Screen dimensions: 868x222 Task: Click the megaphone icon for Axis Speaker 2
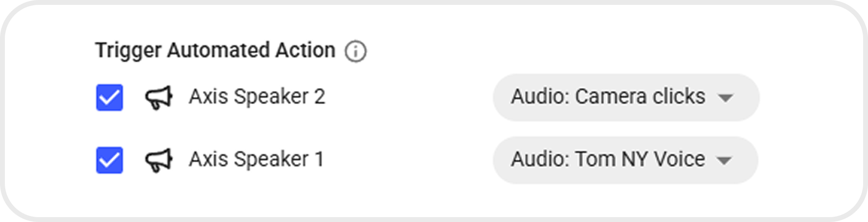(x=159, y=97)
